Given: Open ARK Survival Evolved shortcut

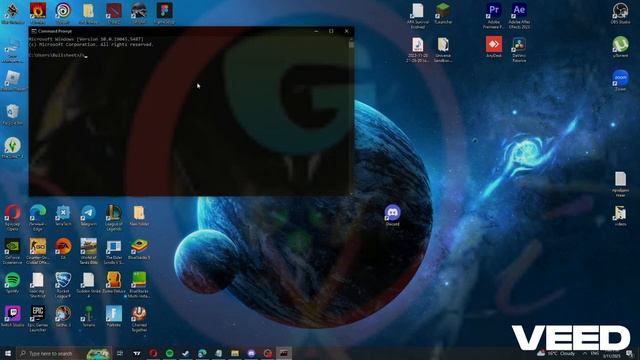Looking at the screenshot, I should pyautogui.click(x=418, y=16).
